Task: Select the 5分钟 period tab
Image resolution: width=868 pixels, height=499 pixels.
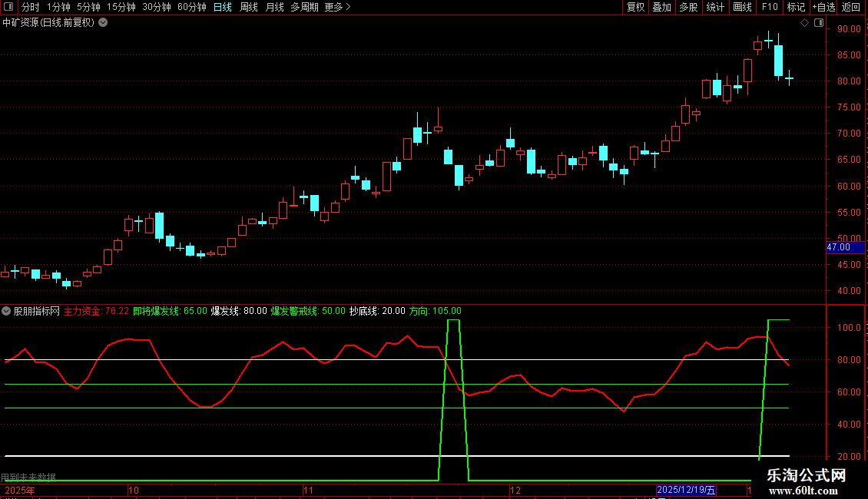Action: coord(88,7)
